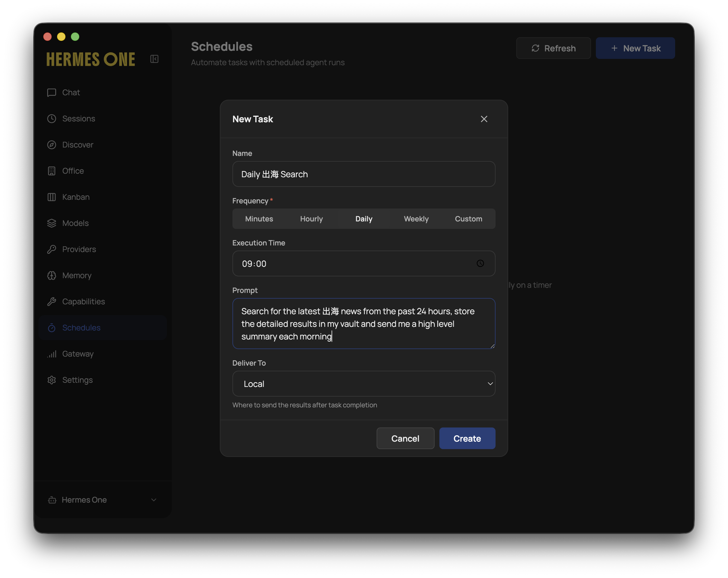728x578 pixels.
Task: Click the Settings gear icon
Action: pyautogui.click(x=52, y=380)
